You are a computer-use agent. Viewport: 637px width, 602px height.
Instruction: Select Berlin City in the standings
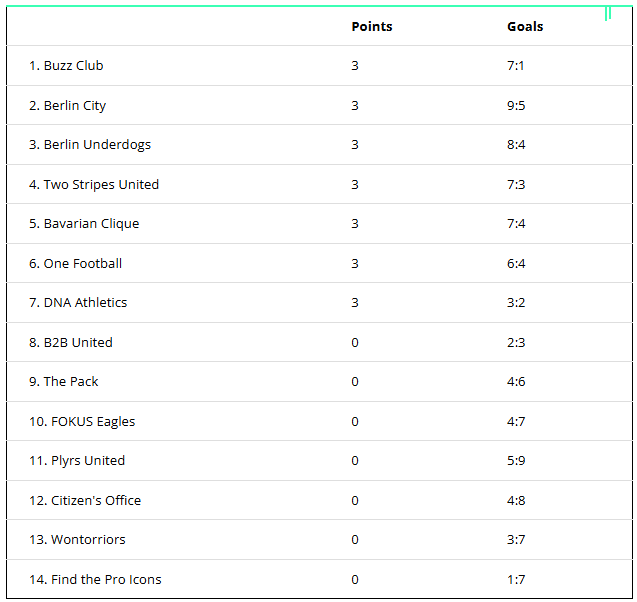click(x=67, y=106)
